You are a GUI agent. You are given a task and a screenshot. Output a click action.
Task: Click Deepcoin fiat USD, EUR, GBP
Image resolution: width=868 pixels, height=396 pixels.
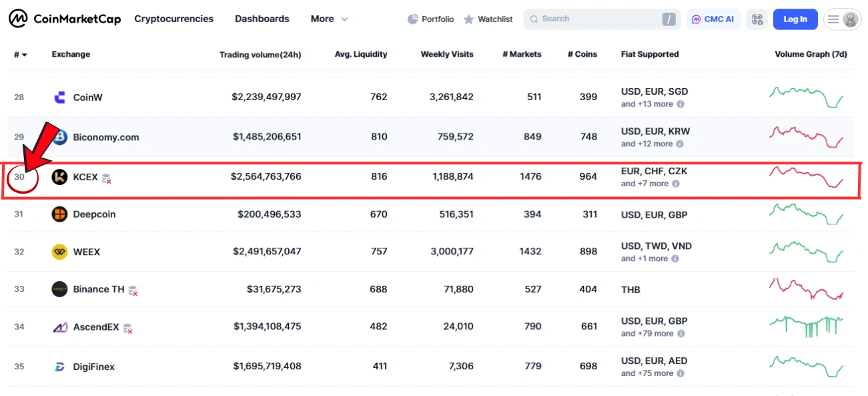pyautogui.click(x=655, y=214)
